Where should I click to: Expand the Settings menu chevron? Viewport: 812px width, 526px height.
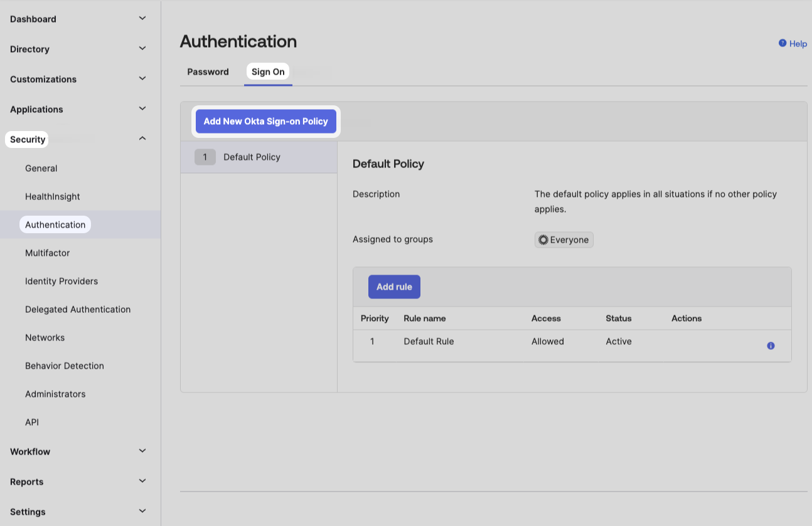click(x=142, y=511)
